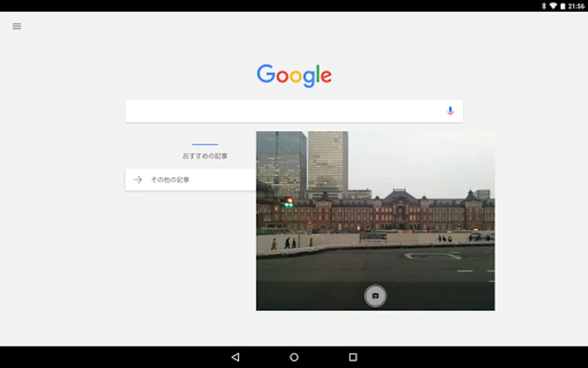Tap the Wi-Fi status bar icon
The height and width of the screenshot is (368, 588).
pyautogui.click(x=554, y=6)
